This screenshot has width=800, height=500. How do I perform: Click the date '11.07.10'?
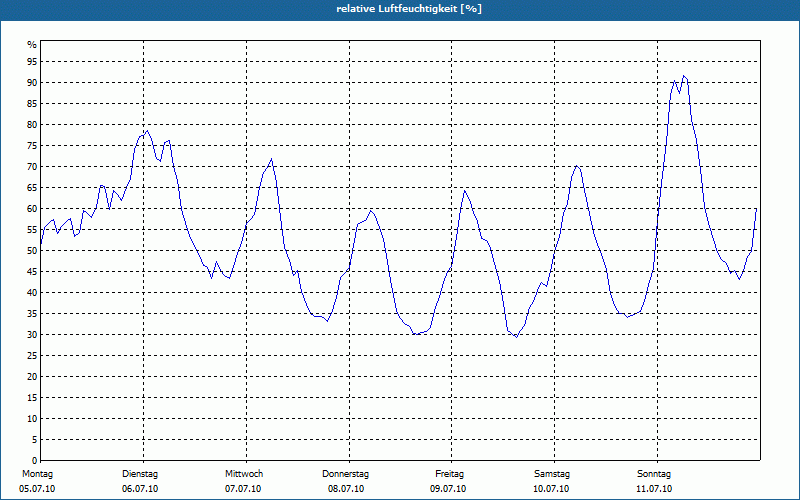pyautogui.click(x=654, y=489)
